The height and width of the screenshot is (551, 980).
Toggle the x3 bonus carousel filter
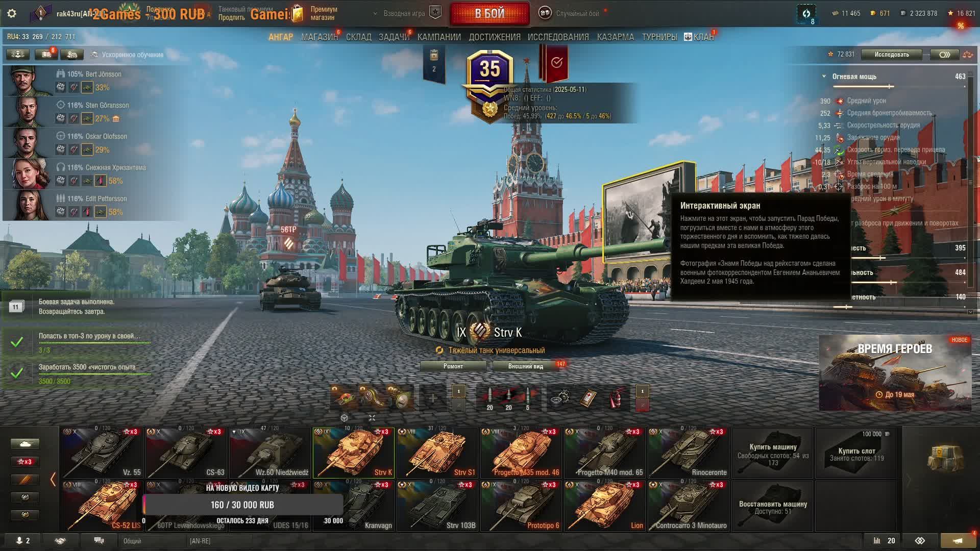point(25,462)
